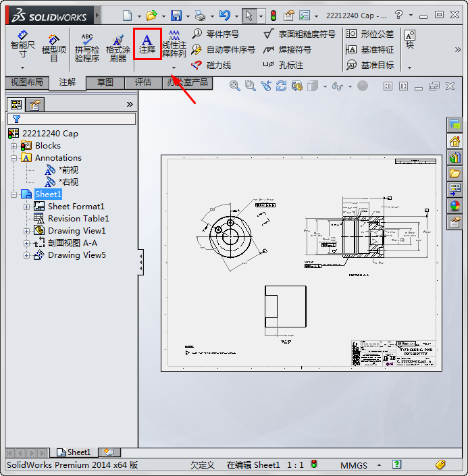
Task: Collapse the Annotations folder
Action: [14, 158]
